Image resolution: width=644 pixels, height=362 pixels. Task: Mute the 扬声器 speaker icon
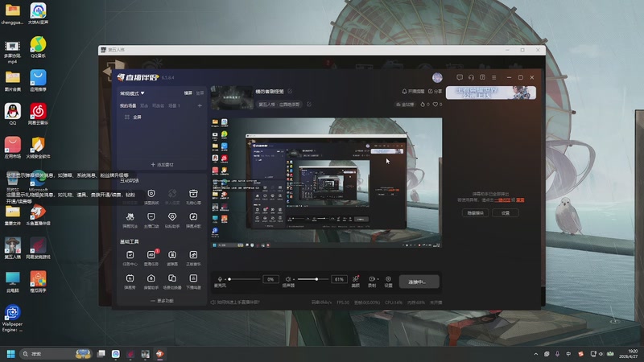click(288, 279)
